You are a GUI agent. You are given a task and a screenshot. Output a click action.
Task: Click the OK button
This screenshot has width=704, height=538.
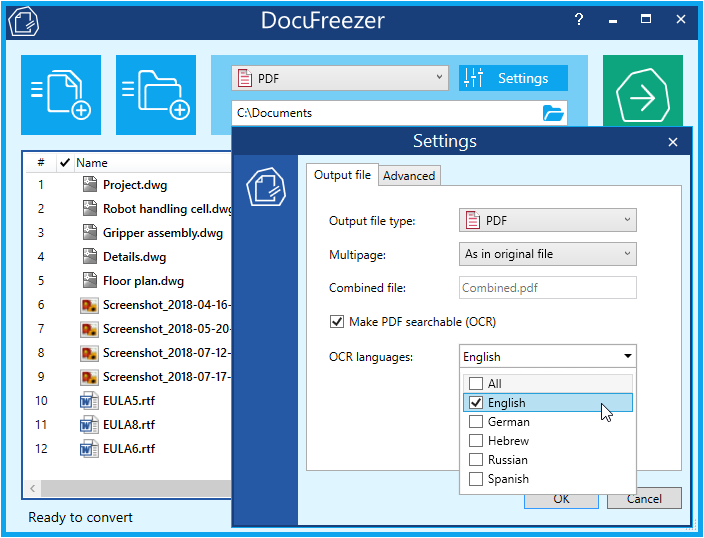tap(561, 499)
